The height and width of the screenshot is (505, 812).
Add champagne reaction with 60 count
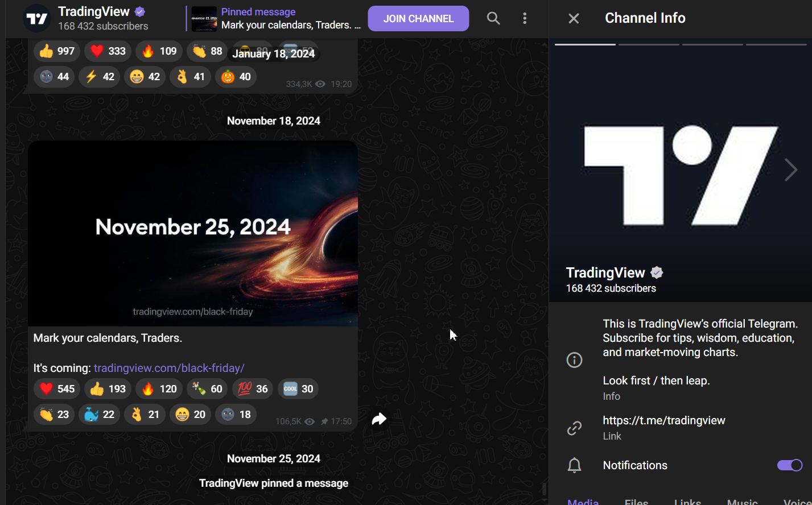point(207,389)
